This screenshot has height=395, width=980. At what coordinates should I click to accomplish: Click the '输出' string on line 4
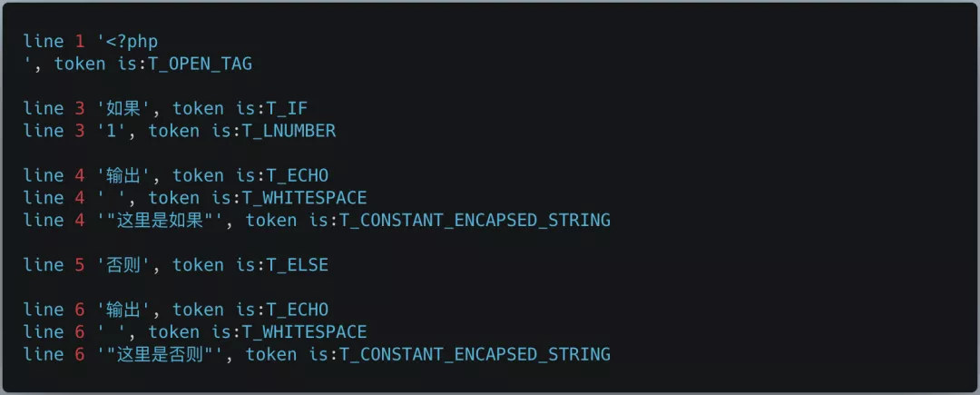coord(124,175)
